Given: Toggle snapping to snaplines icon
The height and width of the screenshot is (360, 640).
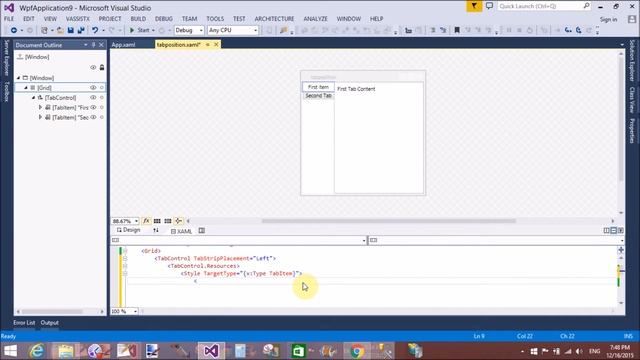Looking at the screenshot, I should 178,221.
